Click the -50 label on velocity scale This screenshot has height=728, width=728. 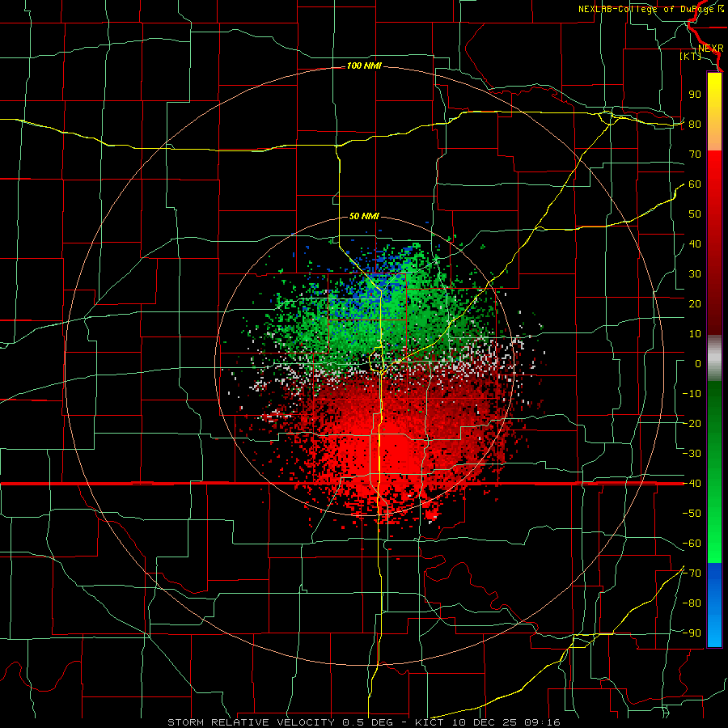point(692,514)
